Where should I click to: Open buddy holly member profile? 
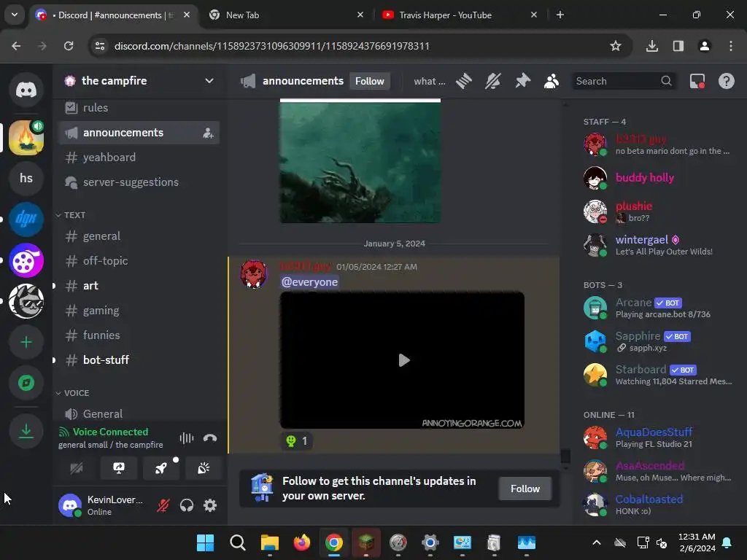point(658,178)
